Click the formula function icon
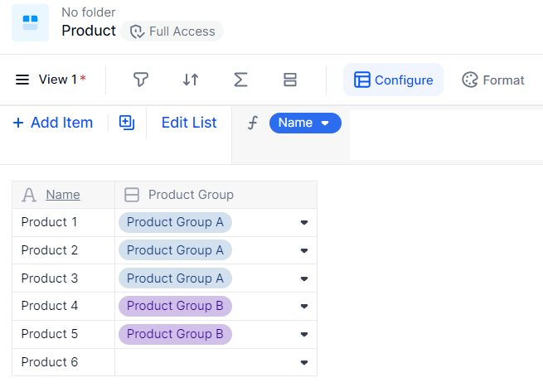Screen dimensions: 543x392 pos(253,123)
